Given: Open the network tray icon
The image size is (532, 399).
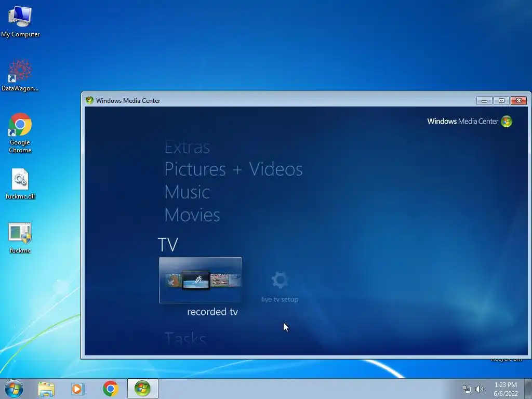Looking at the screenshot, I should (x=467, y=389).
